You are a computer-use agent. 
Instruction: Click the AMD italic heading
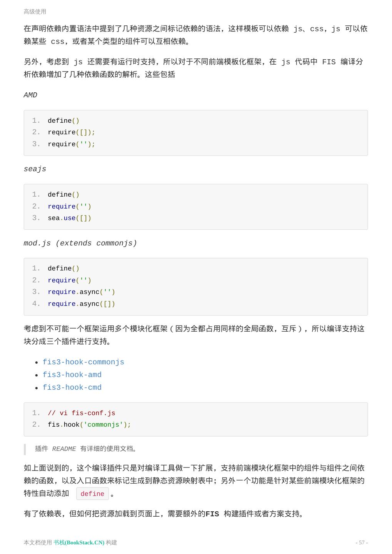click(x=30, y=95)
